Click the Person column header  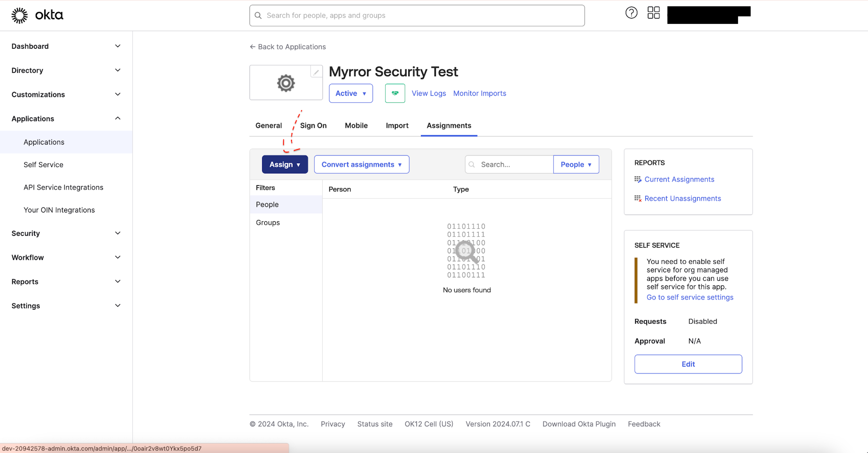pos(340,190)
